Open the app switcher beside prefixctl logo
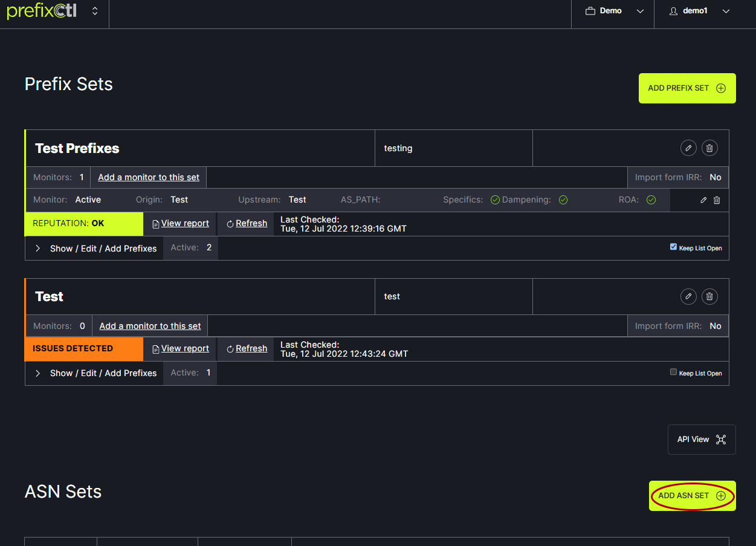 (x=95, y=11)
